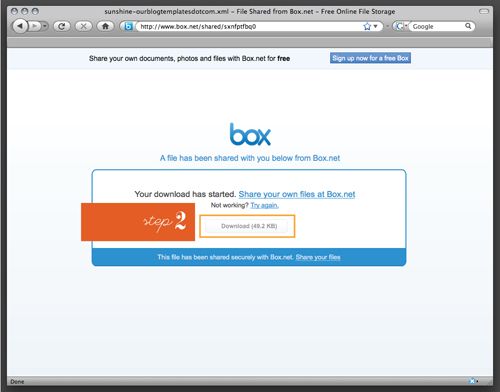This screenshot has width=500, height=392.
Task: Reload the page with the refresh icon
Action: tap(62, 26)
